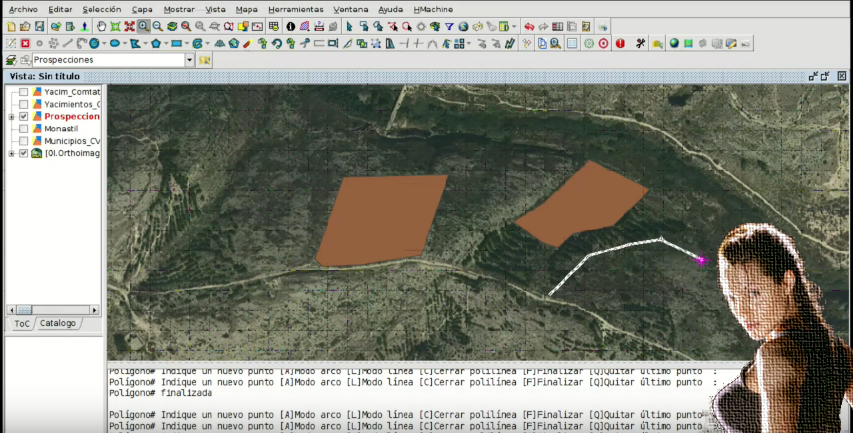The image size is (853, 433).
Task: Open the Prospecciones layer dropdown
Action: point(189,60)
